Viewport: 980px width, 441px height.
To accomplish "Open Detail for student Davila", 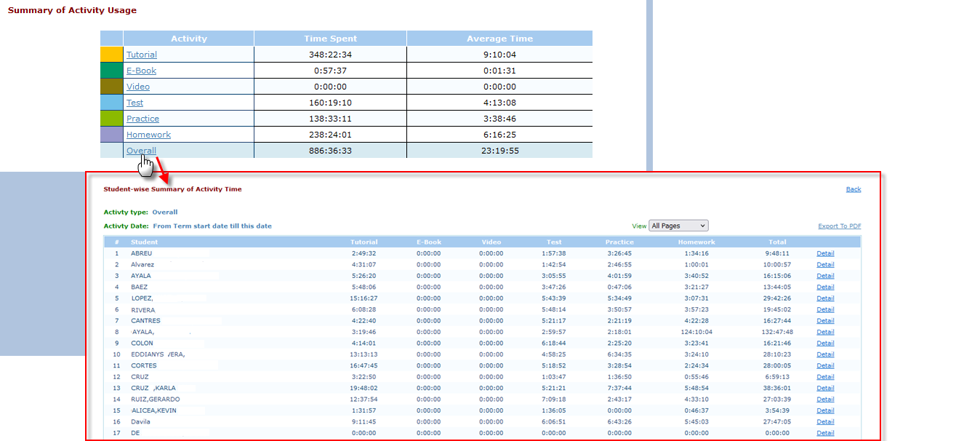I will pyautogui.click(x=825, y=422).
